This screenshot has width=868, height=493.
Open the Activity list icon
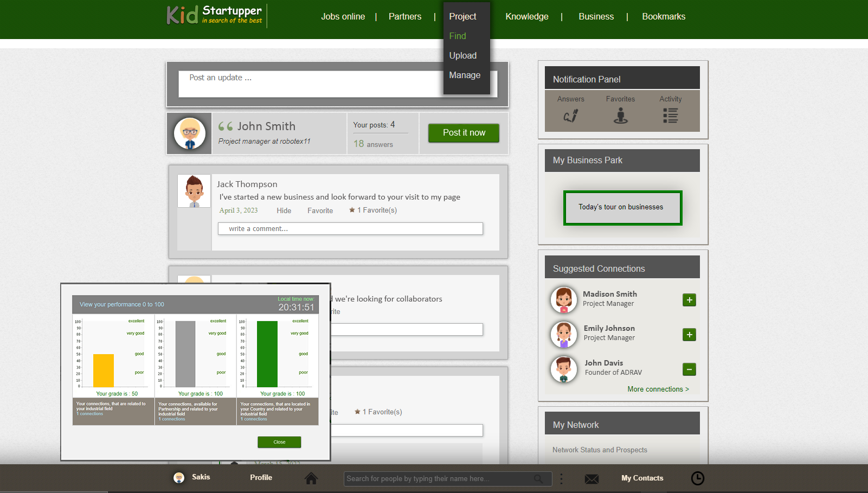(670, 116)
